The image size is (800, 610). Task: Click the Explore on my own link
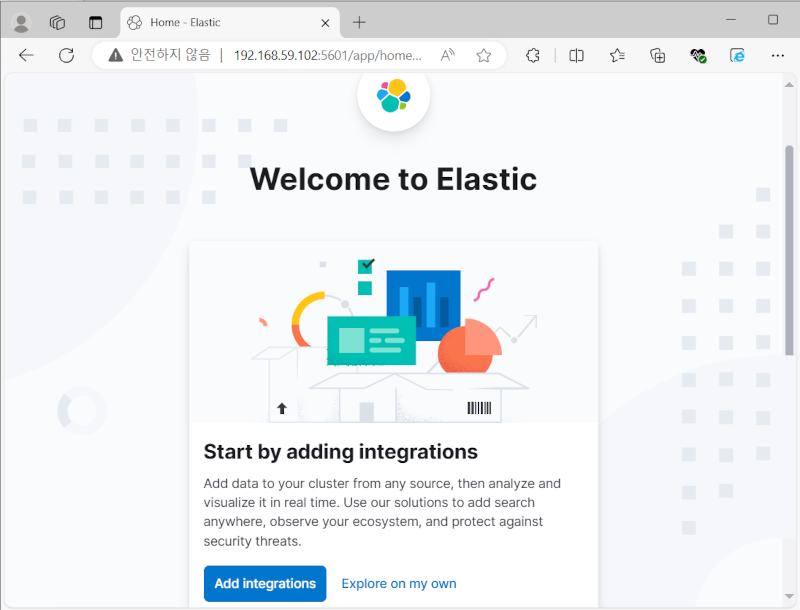[x=398, y=583]
